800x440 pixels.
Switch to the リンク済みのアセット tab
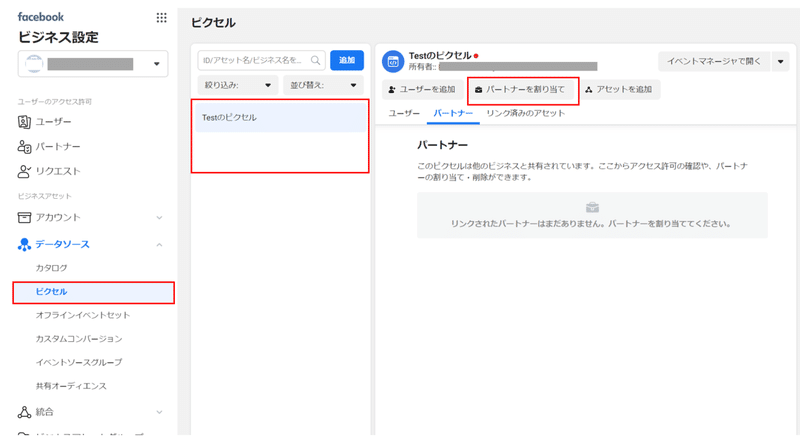click(526, 113)
